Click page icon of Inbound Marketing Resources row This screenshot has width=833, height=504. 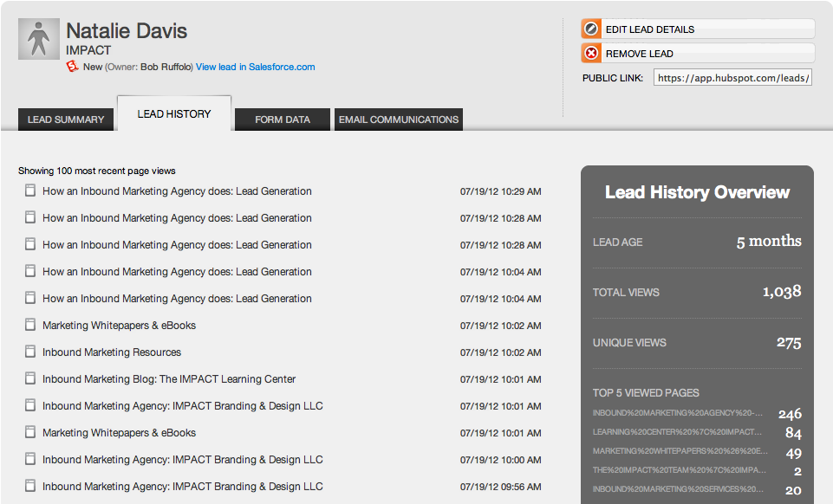click(x=30, y=352)
